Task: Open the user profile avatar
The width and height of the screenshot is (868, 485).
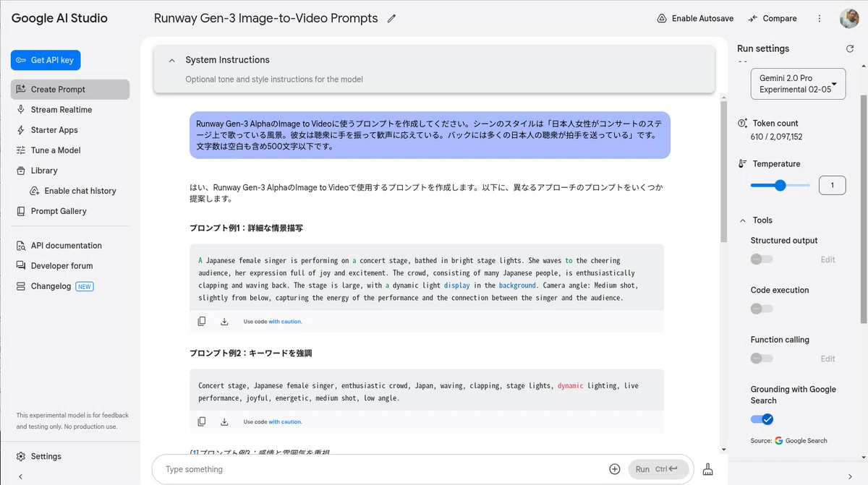Action: click(x=849, y=19)
